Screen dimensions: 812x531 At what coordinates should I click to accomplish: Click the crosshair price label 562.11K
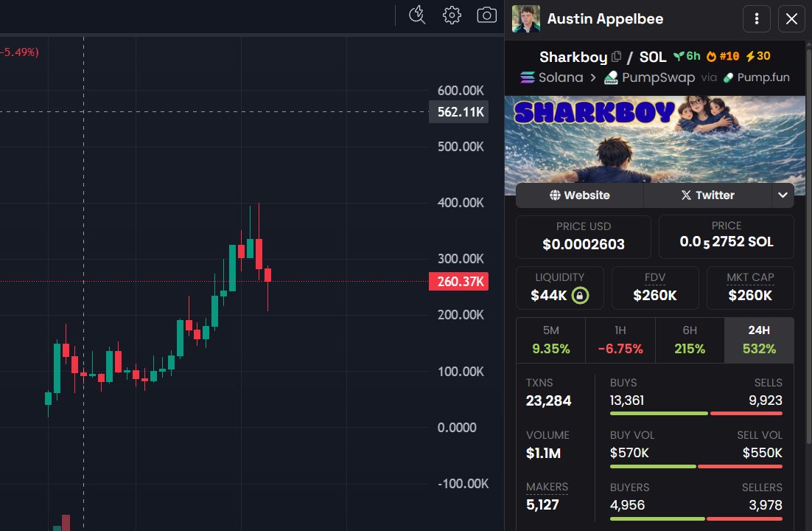(x=459, y=111)
